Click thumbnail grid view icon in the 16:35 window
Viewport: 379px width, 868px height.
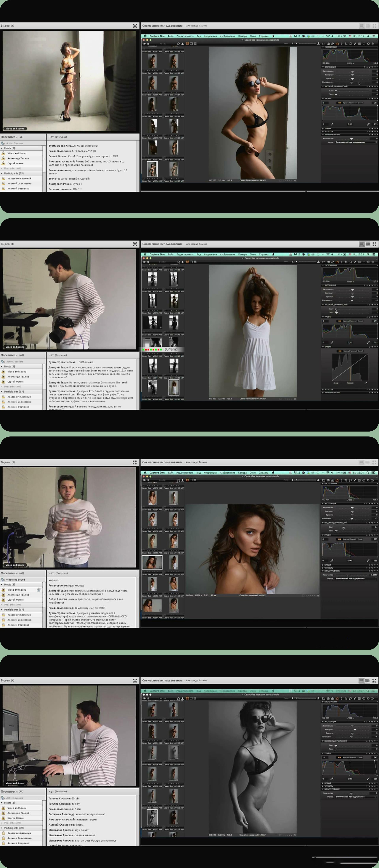[188, 44]
